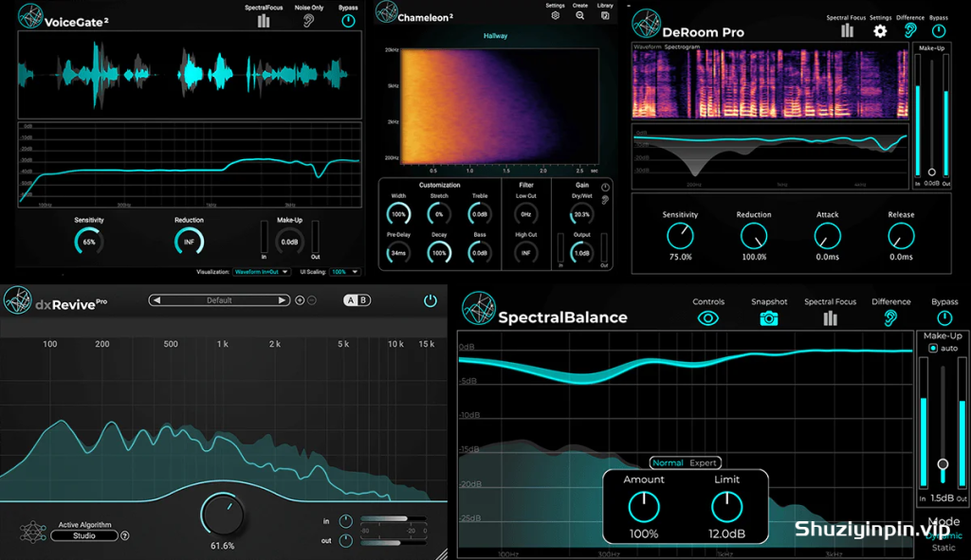Click Chameleon Create magnifier icon
The height and width of the screenshot is (560, 971).
pos(580,15)
